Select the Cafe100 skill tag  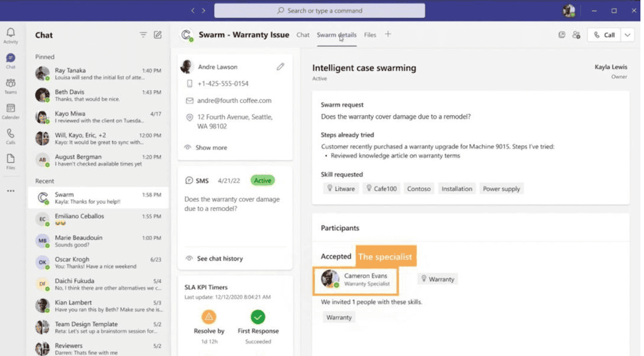(x=381, y=189)
